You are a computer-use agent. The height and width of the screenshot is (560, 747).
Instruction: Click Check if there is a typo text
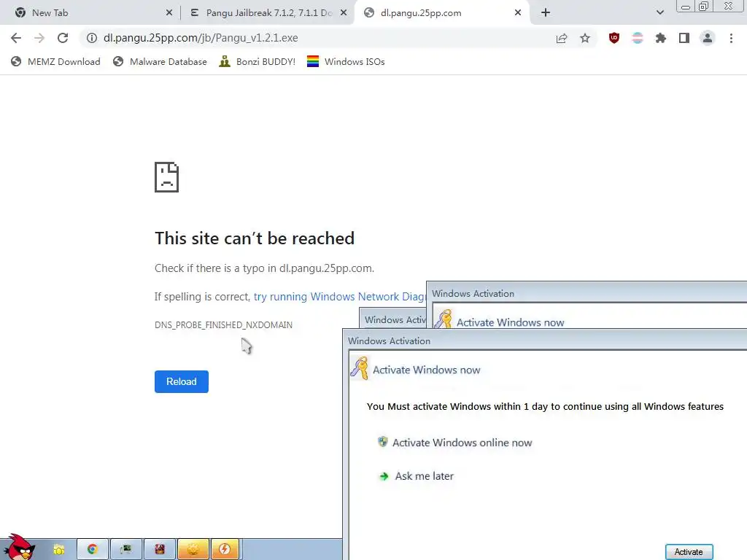264,268
